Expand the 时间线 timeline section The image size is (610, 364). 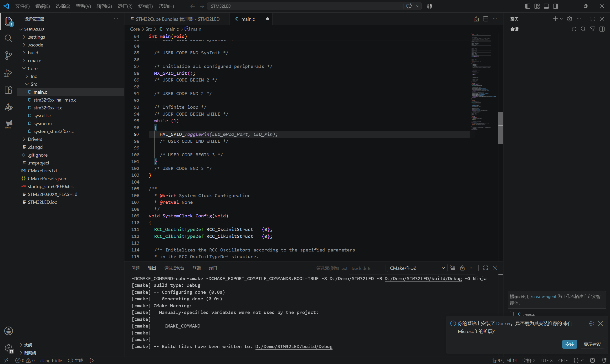71,353
